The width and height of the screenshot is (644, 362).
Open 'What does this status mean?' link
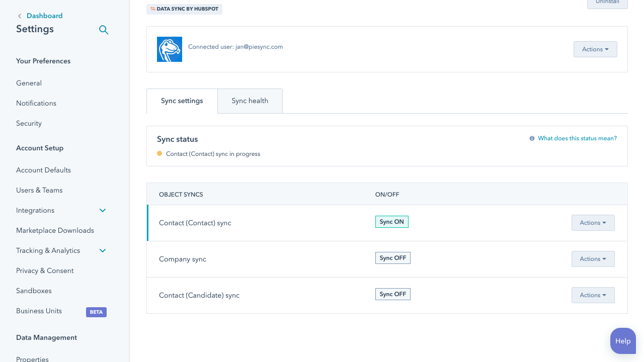click(x=577, y=138)
